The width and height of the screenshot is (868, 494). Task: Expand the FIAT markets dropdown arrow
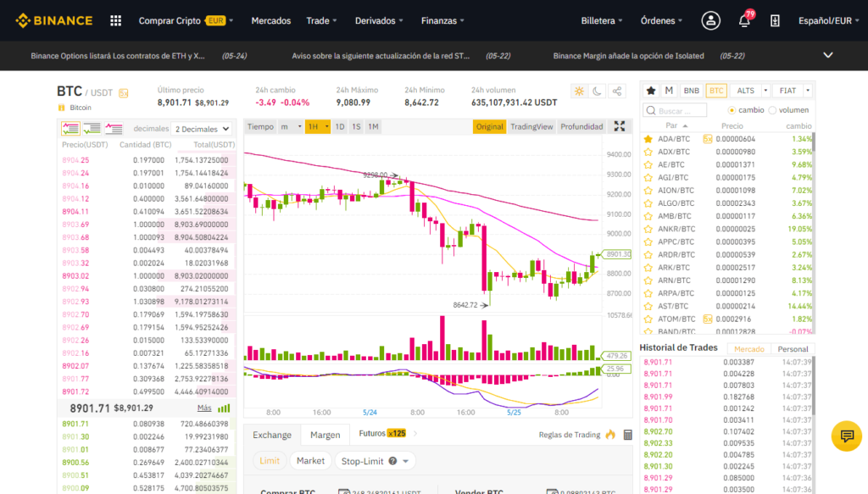pos(808,90)
